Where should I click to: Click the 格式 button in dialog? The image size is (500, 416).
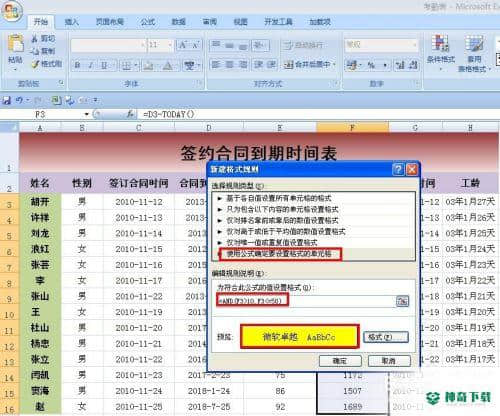tap(386, 337)
